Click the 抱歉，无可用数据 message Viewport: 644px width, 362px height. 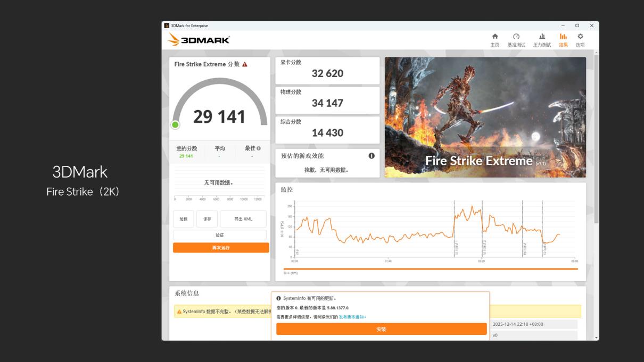[x=326, y=170]
